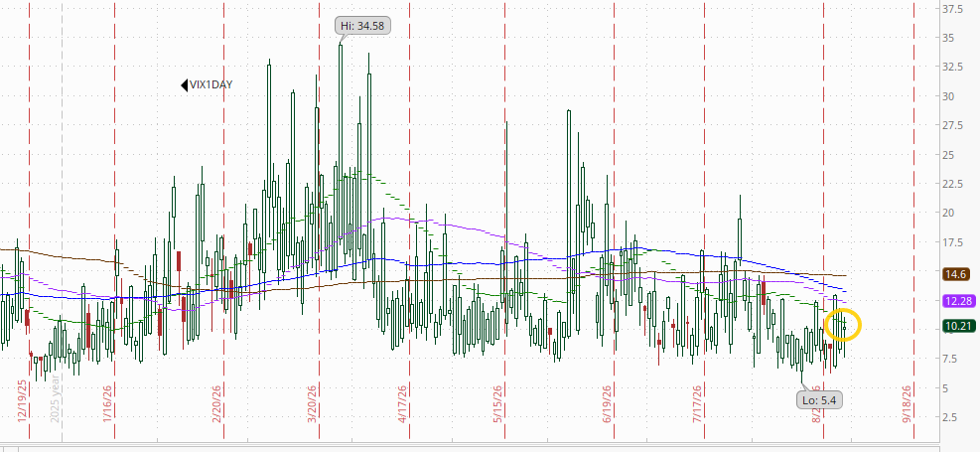The image size is (980, 452).
Task: Select the 4/17/26 expiration date label
Action: coord(403,402)
